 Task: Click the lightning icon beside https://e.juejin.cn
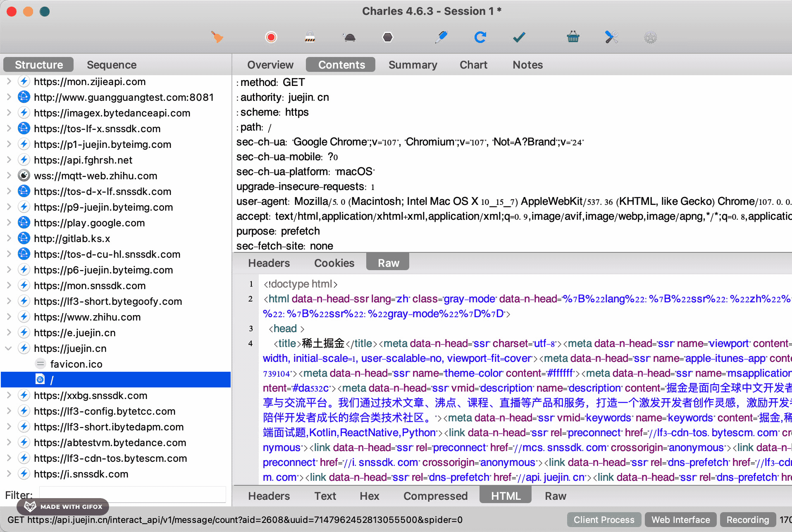24,332
